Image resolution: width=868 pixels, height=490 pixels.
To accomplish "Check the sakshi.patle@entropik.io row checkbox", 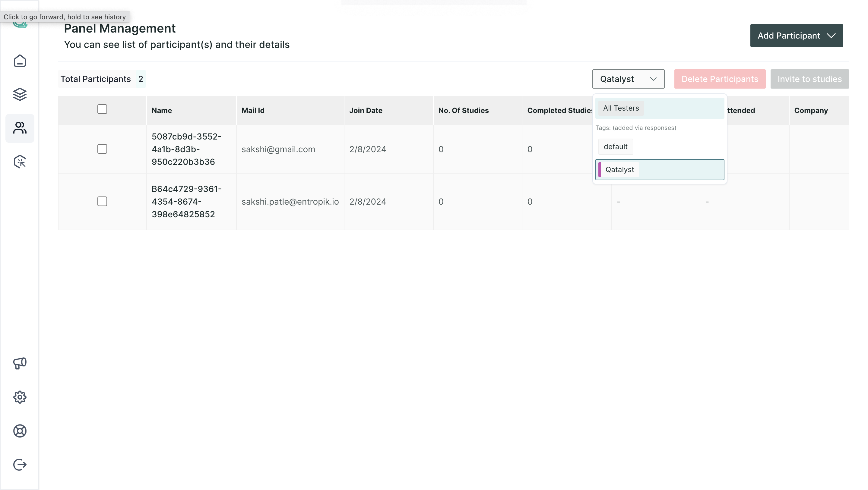I will tap(102, 201).
